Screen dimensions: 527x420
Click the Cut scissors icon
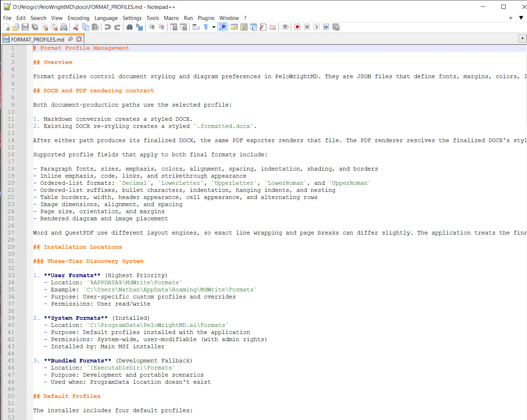point(76,27)
